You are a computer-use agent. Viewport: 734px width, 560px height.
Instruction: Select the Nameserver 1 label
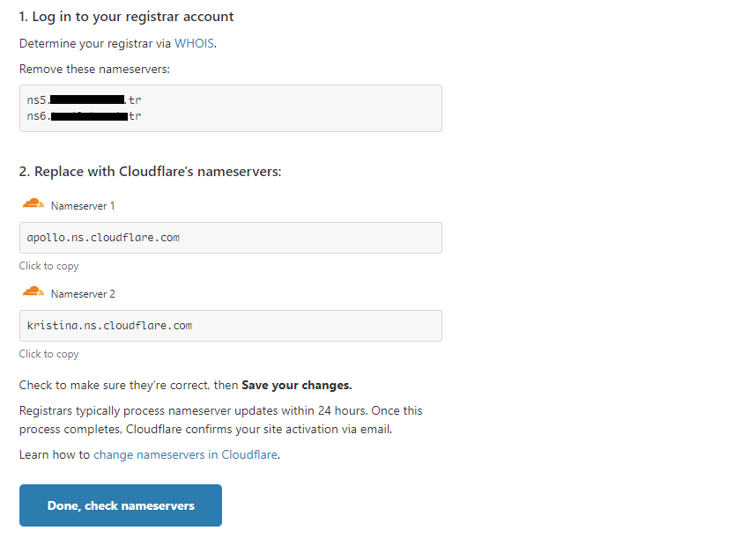click(x=83, y=206)
